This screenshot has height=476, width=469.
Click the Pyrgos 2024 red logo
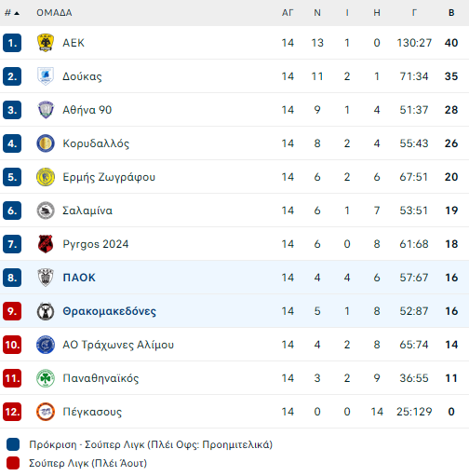(x=46, y=244)
